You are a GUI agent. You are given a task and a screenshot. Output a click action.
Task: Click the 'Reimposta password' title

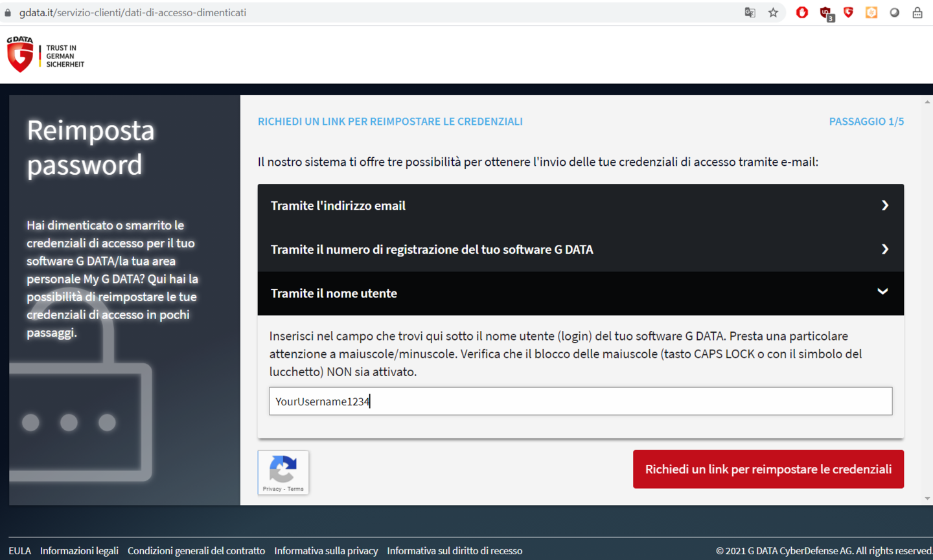pos(91,148)
